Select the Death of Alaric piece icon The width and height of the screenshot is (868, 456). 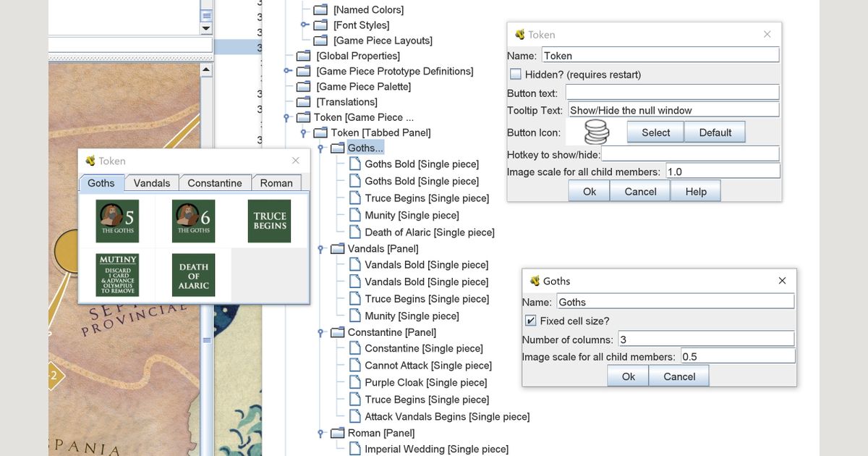tap(354, 232)
